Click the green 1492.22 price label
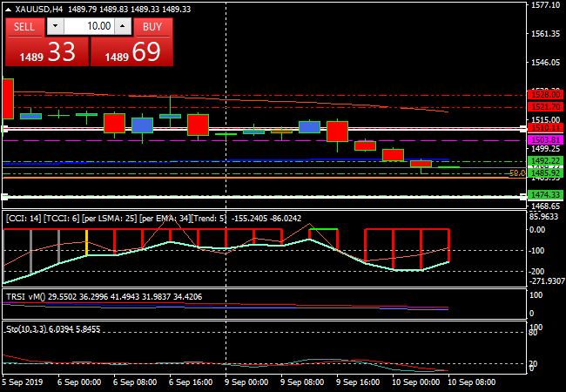566x392 pixels. 543,161
